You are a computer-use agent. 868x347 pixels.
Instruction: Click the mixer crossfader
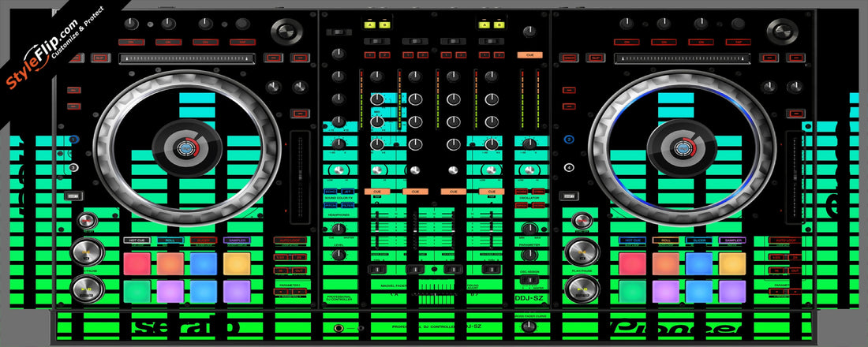[x=433, y=294]
